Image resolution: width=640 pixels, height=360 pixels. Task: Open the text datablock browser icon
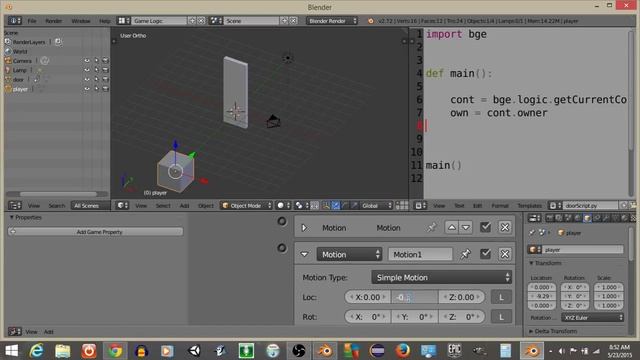(555, 205)
